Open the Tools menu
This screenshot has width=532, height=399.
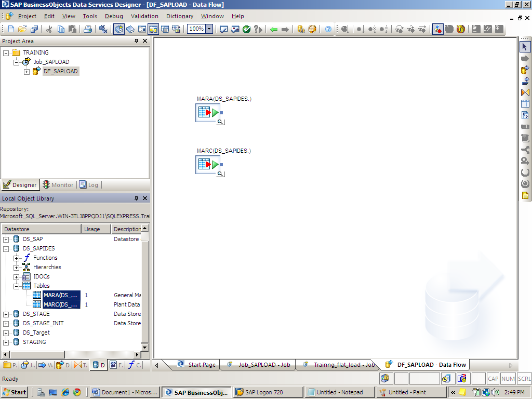click(89, 16)
